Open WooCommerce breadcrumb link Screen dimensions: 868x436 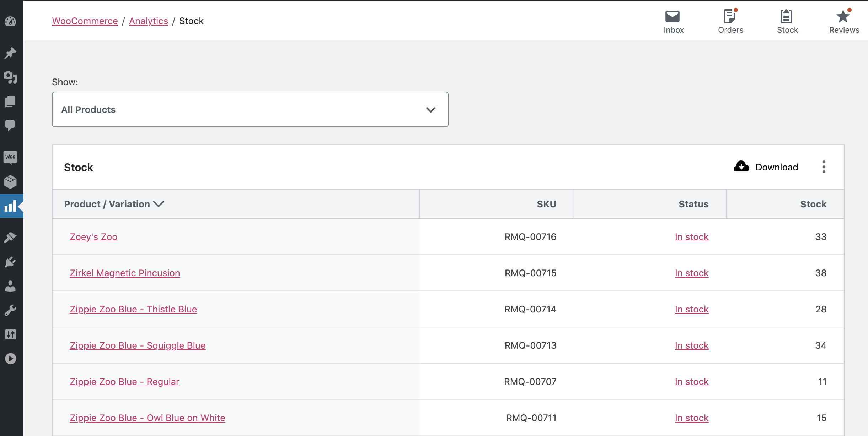tap(85, 21)
